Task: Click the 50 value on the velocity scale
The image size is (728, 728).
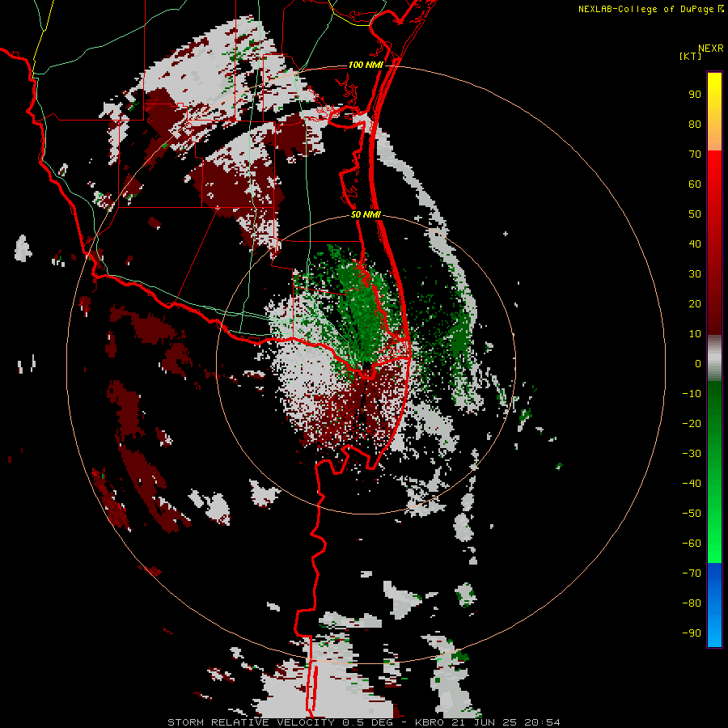Action: point(695,214)
